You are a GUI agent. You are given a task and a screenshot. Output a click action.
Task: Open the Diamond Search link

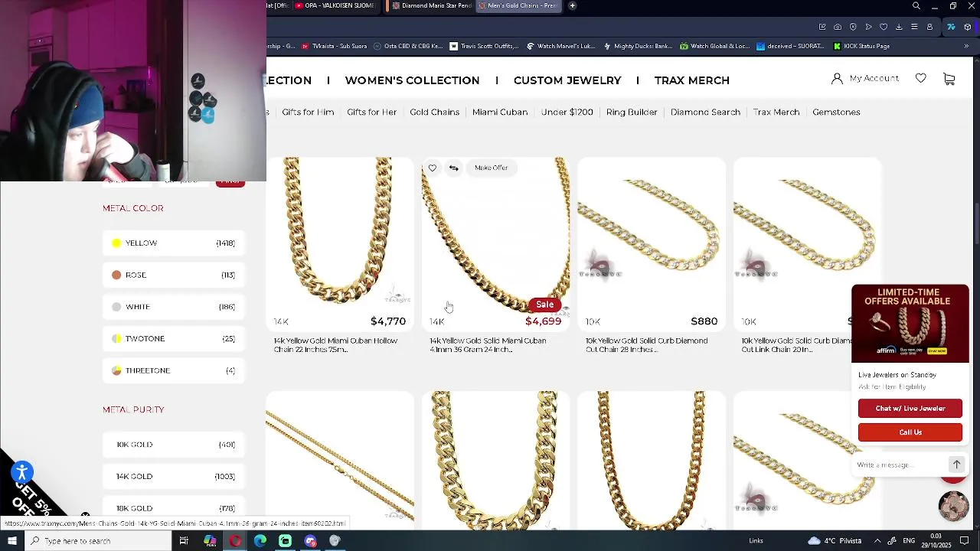(705, 112)
